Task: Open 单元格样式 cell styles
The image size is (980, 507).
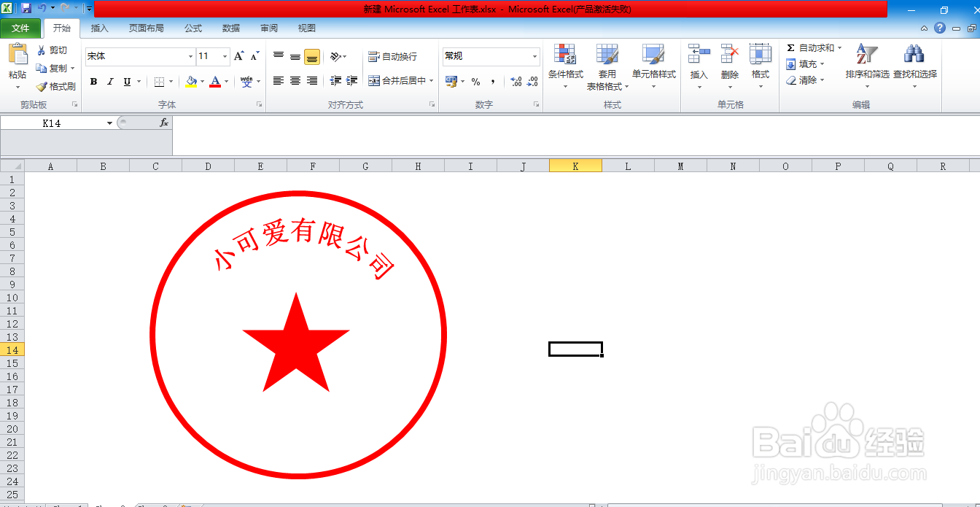Action: [653, 63]
